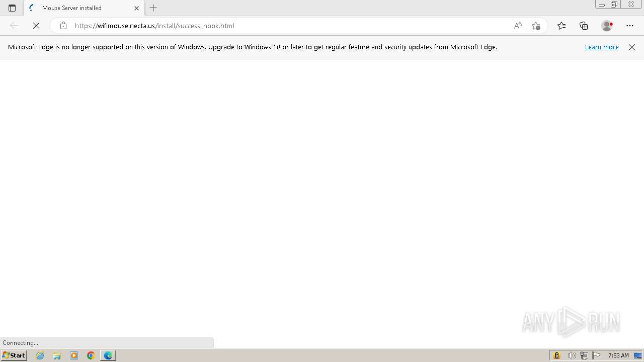The height and width of the screenshot is (362, 644).
Task: Open the Windows Start menu
Action: (14, 355)
